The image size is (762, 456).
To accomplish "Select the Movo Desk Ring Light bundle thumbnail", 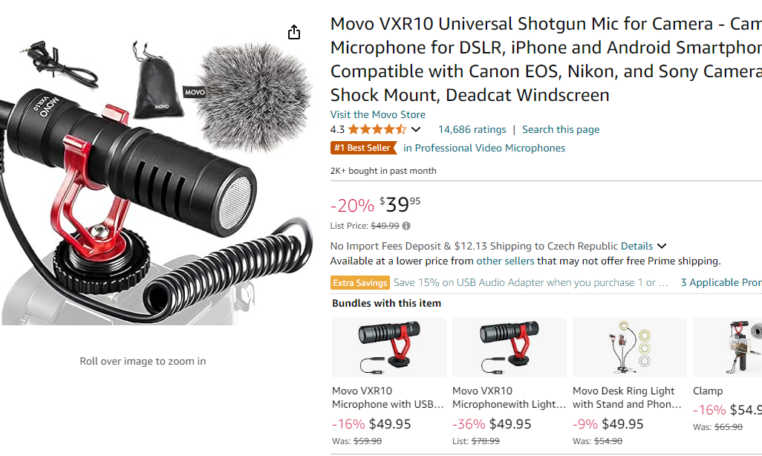I will 629,347.
